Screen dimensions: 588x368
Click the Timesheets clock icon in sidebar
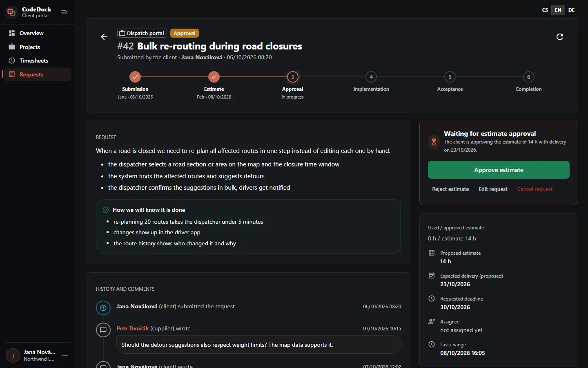click(12, 61)
